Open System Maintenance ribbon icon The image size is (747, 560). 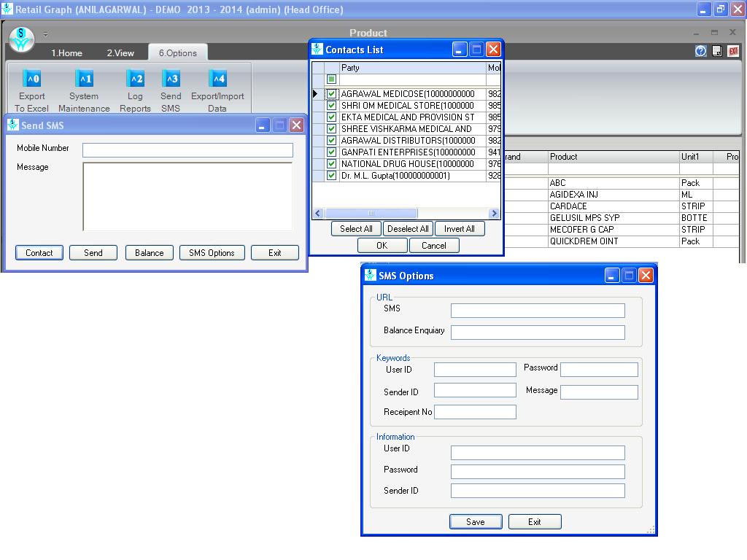[84, 79]
